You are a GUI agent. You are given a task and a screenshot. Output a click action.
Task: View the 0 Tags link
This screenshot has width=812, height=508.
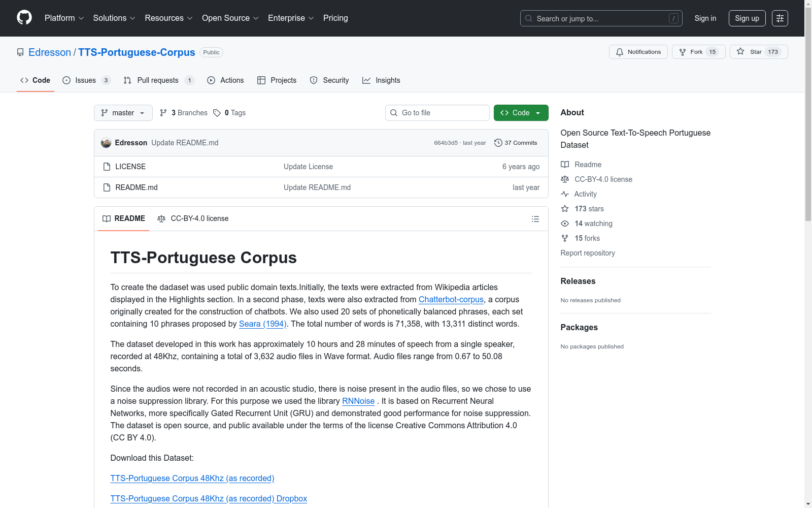click(229, 113)
